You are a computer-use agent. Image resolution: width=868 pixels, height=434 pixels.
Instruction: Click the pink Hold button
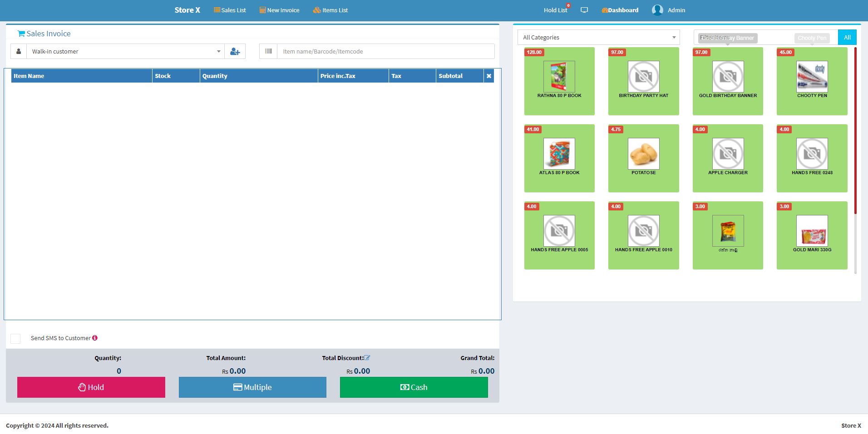tap(91, 387)
